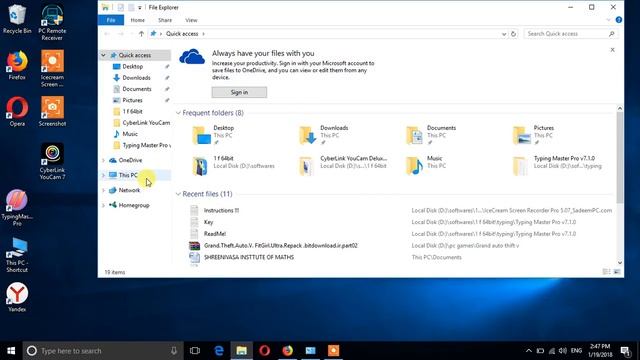Select the Firefox desktop shortcut
The image size is (640, 360).
tap(17, 65)
